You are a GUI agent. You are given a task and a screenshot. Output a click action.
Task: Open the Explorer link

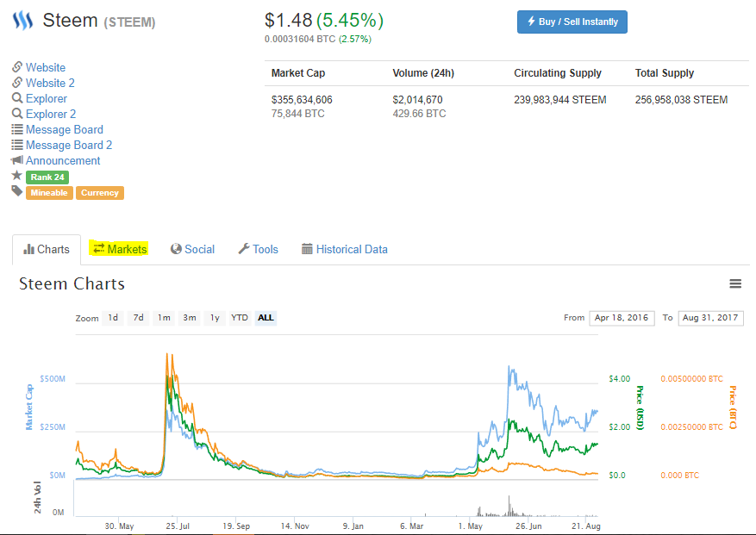coord(47,98)
